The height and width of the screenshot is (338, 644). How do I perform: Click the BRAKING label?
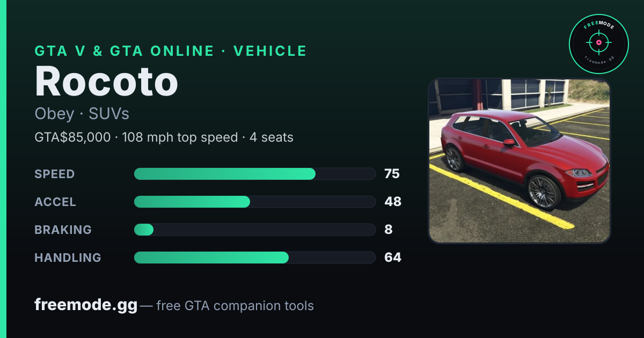tap(63, 230)
